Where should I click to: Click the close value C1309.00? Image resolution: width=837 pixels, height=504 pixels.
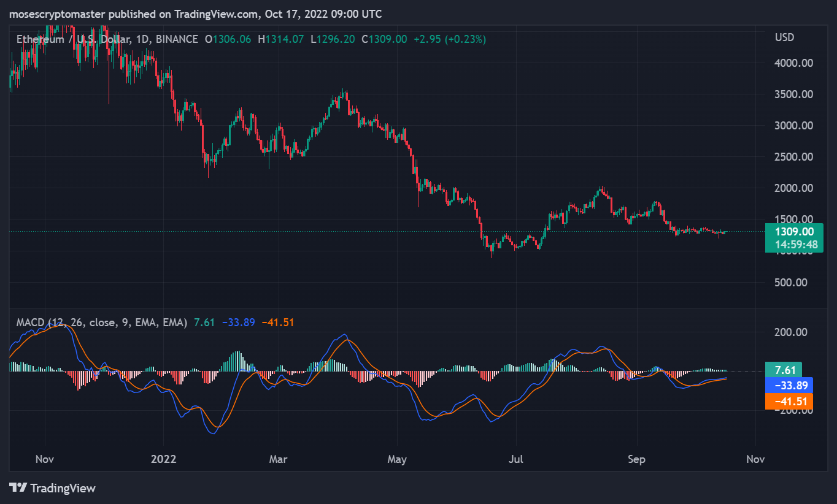(x=384, y=39)
